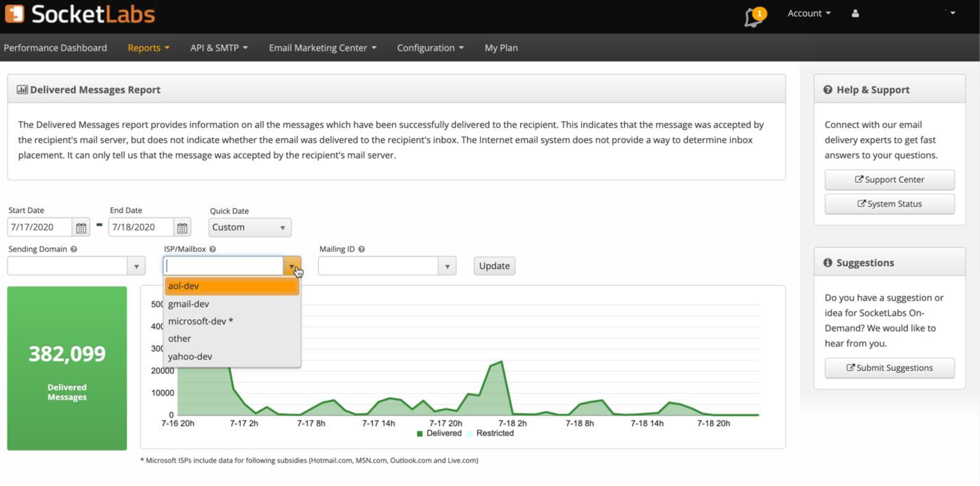Open the Quick Date Custom dropdown
The height and width of the screenshot is (486, 980).
tap(250, 227)
